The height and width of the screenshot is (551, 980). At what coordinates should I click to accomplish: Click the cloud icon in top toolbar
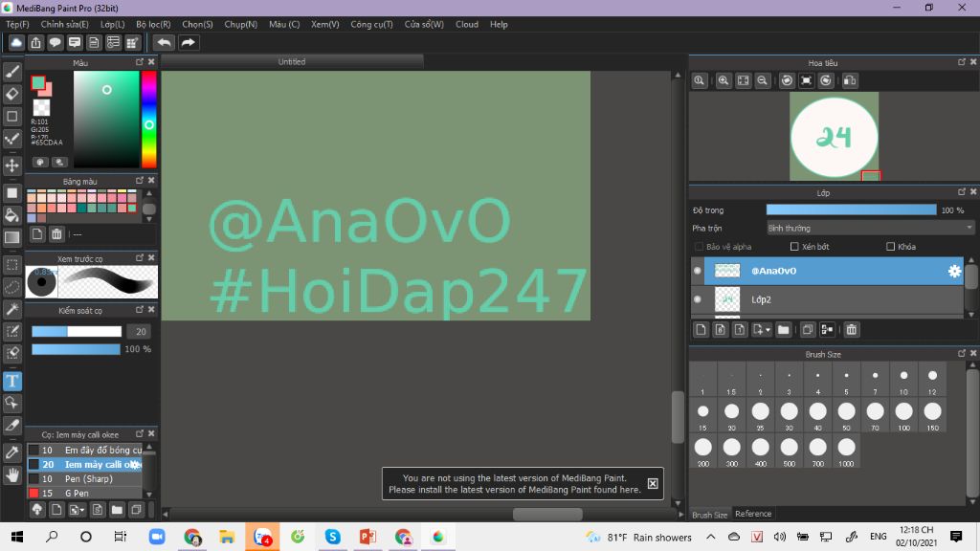point(16,42)
